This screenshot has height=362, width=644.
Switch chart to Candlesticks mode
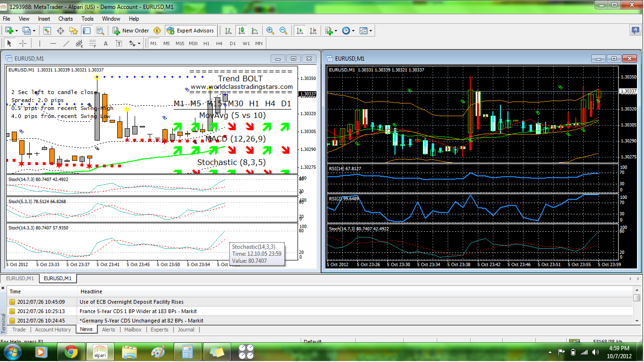tap(241, 31)
